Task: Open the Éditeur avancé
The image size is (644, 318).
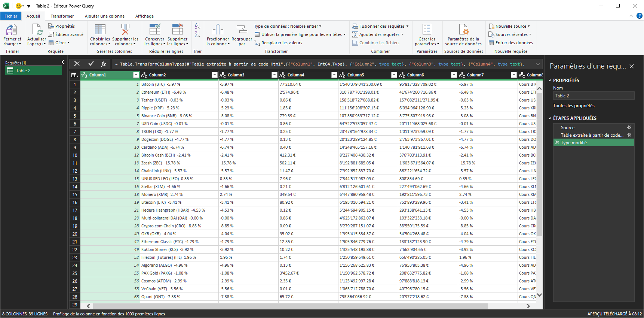Action: coord(66,34)
